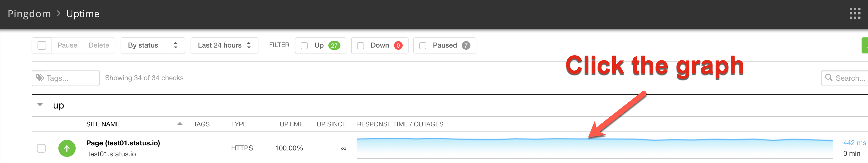
Task: Click the green up-arrow status icon
Action: [x=67, y=148]
